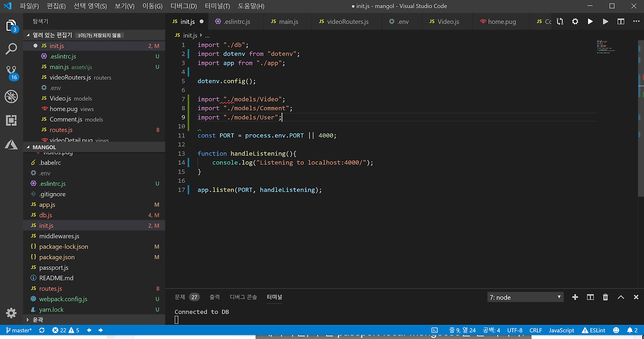The height and width of the screenshot is (339, 644).
Task: Click the Open Changes compare icon in editor toolbar
Action: click(560, 22)
